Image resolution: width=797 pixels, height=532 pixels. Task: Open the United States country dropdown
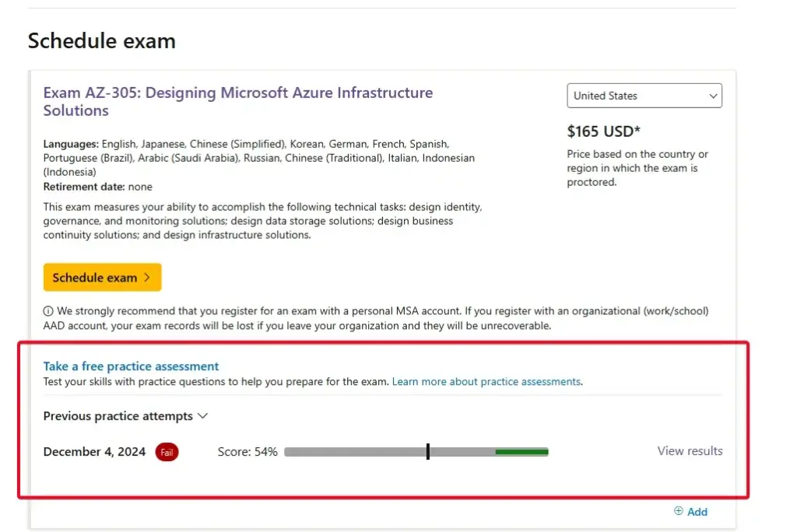pos(644,96)
